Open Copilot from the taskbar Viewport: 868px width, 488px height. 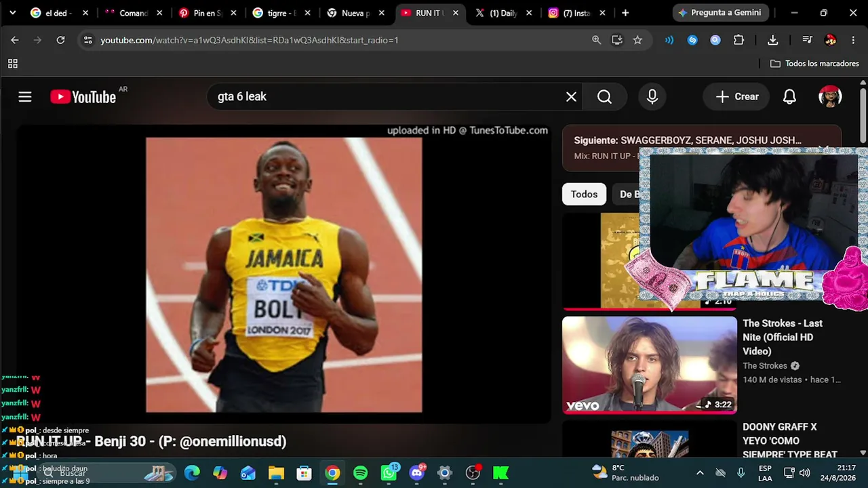tap(220, 472)
